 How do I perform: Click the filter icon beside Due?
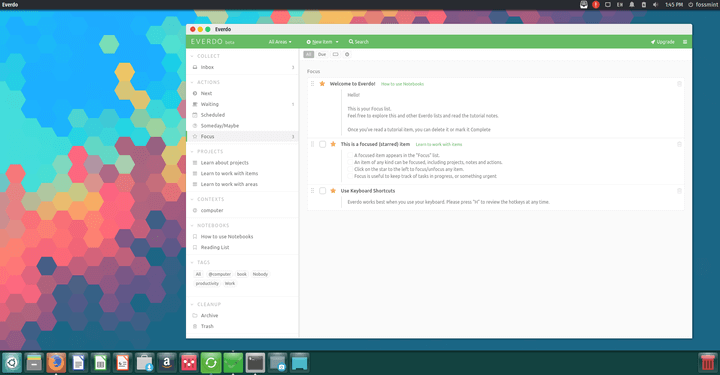(x=335, y=54)
